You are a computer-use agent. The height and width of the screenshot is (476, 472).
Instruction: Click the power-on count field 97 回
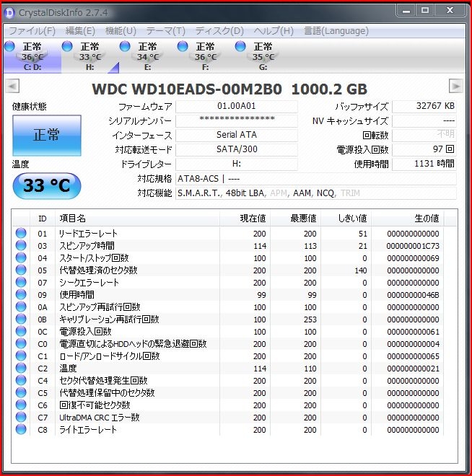click(424, 150)
